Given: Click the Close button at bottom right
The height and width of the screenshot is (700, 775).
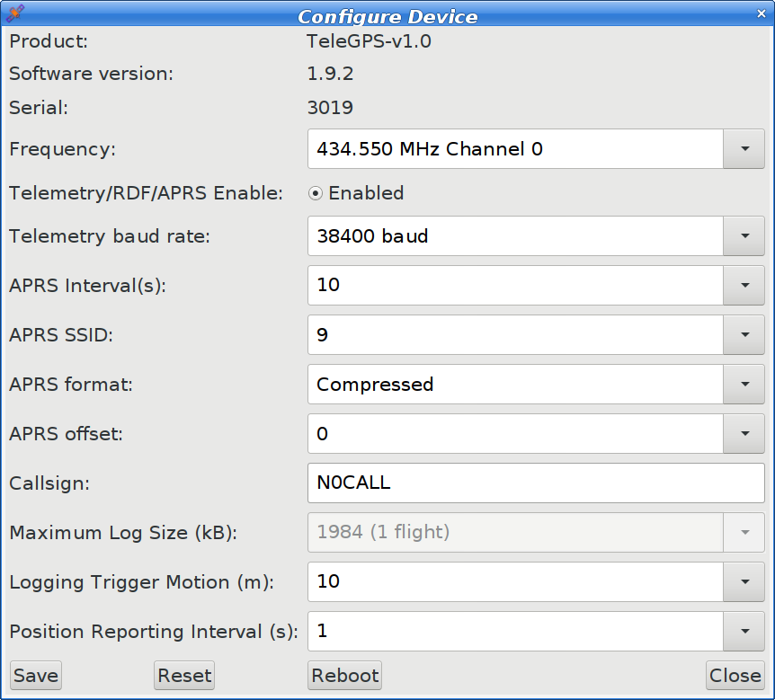Looking at the screenshot, I should (x=735, y=676).
